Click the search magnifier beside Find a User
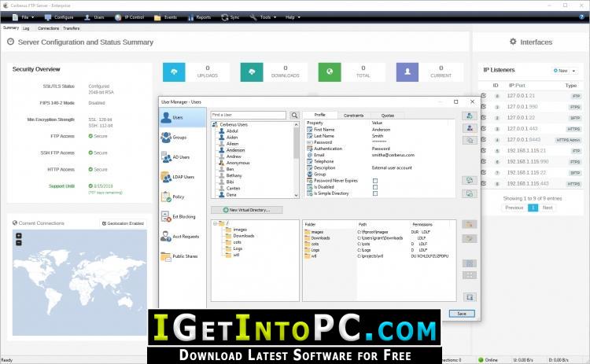This screenshot has height=364, width=590. (x=294, y=115)
